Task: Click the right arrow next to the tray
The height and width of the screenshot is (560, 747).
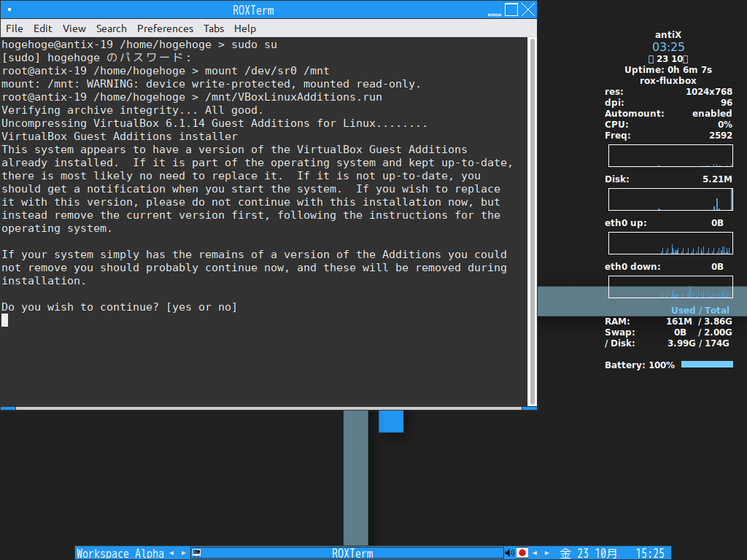Action: 547,553
